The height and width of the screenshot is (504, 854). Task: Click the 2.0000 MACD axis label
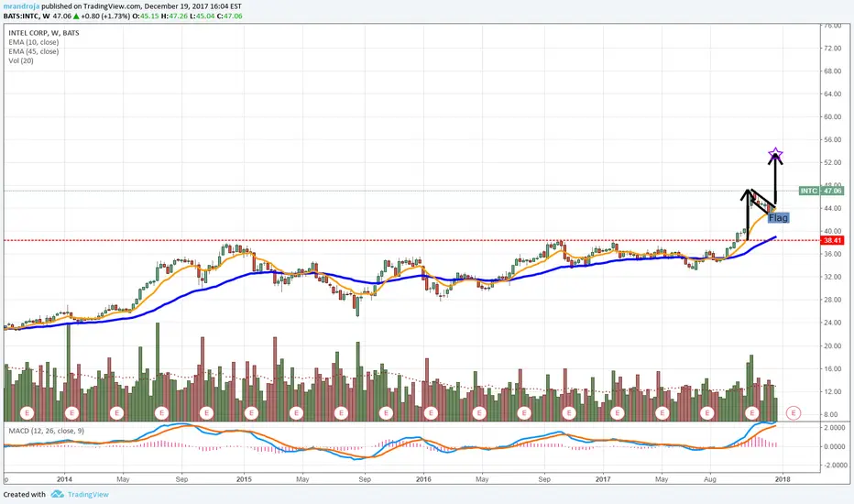(834, 428)
